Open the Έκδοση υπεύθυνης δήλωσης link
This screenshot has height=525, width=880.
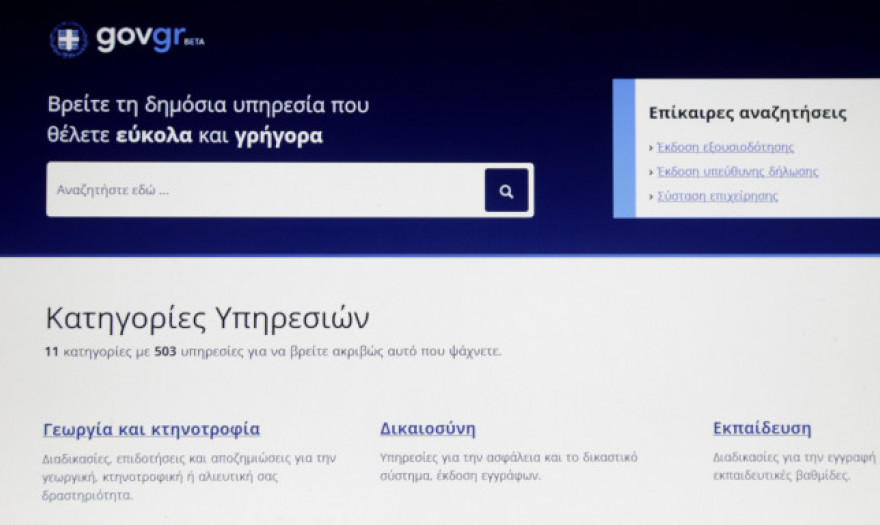click(x=737, y=171)
